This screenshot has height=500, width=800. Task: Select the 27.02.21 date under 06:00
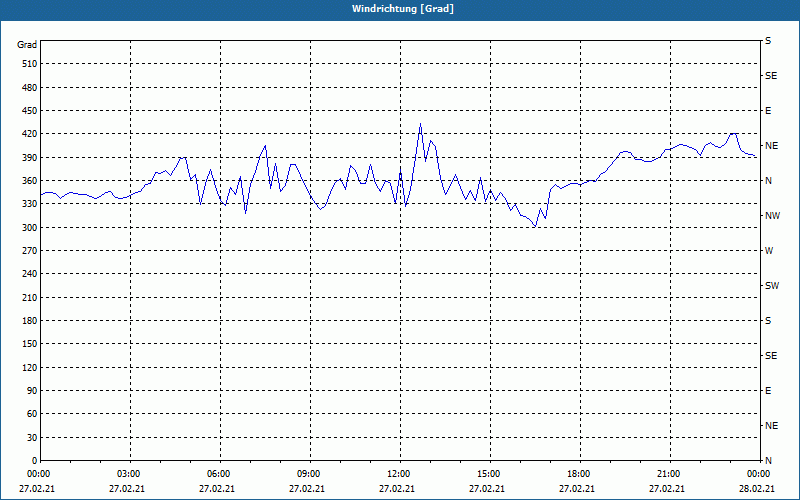[x=216, y=488]
